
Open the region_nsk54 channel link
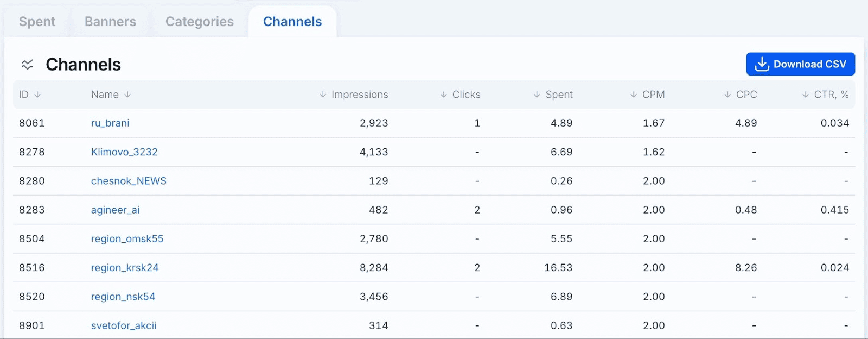123,297
